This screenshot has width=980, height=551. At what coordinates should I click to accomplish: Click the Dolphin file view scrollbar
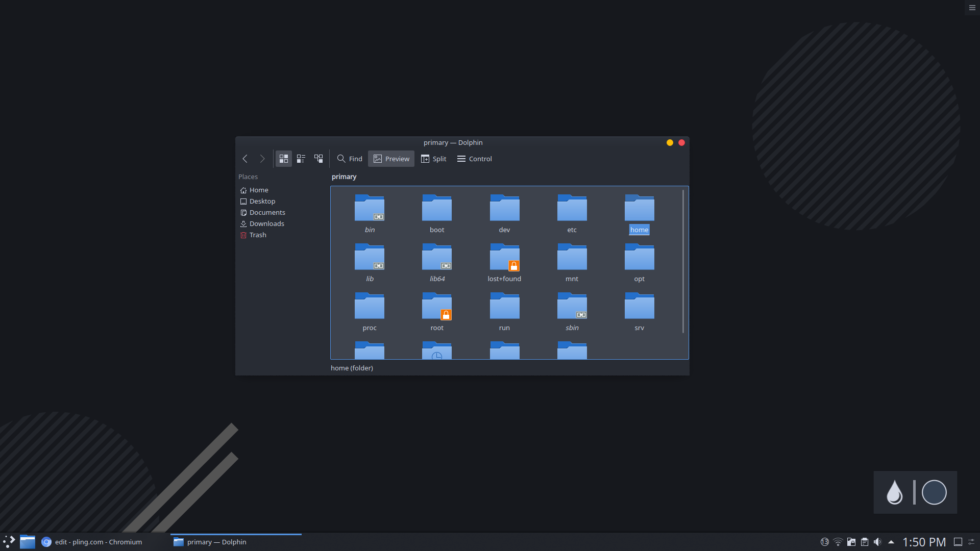683,261
